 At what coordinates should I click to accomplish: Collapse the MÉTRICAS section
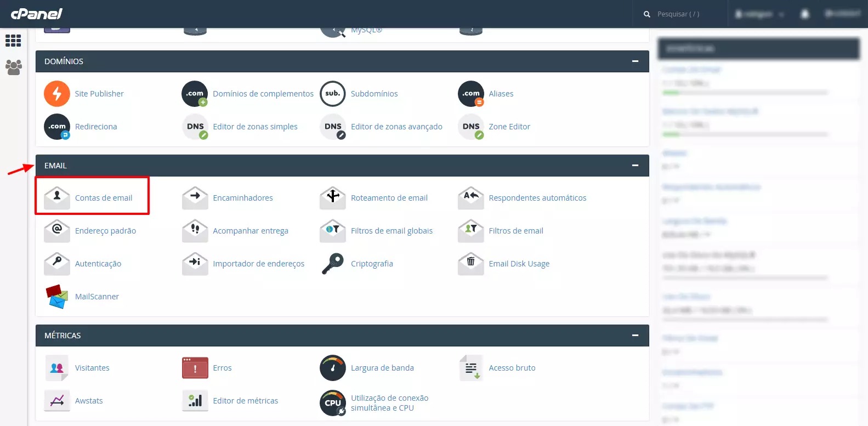point(635,336)
